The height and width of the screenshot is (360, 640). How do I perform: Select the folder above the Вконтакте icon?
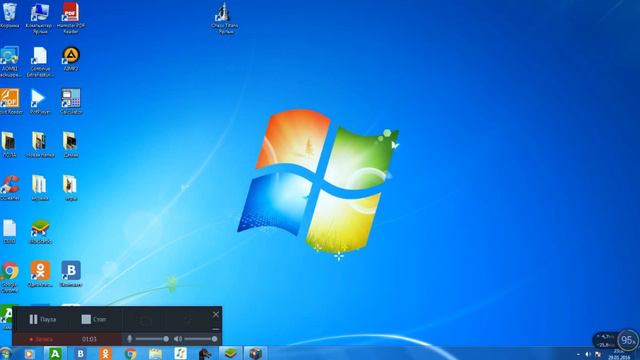click(70, 188)
